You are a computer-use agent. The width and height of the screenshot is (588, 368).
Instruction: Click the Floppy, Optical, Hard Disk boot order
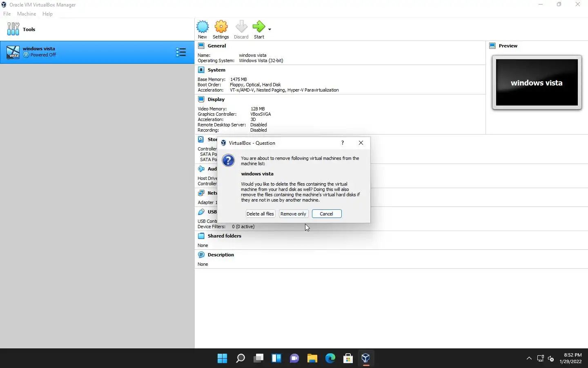[x=255, y=85]
